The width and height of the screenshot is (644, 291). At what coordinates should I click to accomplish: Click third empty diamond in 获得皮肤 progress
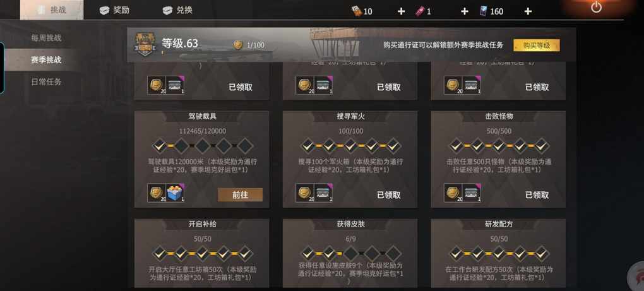coord(393,254)
